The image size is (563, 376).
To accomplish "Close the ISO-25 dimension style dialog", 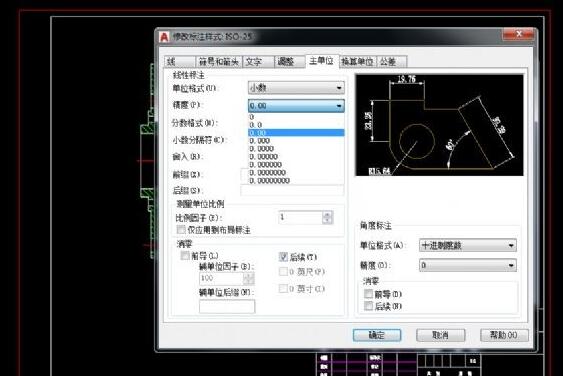I will coord(518,34).
